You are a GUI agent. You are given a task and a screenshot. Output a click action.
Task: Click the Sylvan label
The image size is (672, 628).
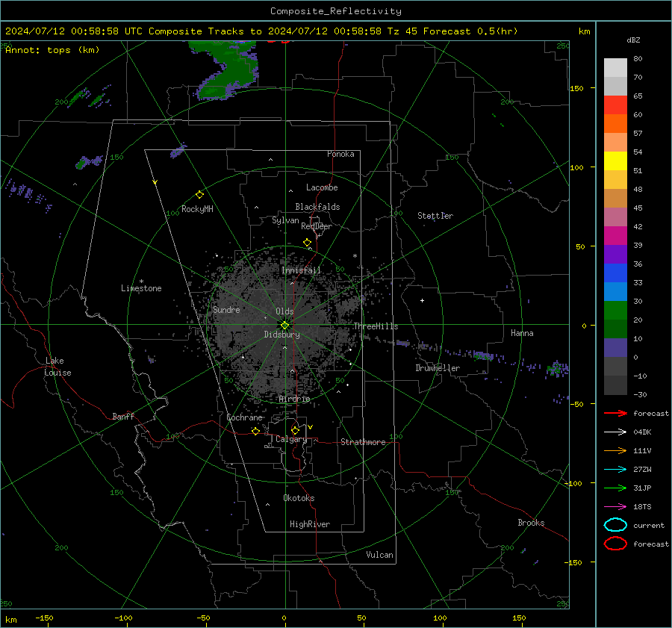coord(285,220)
